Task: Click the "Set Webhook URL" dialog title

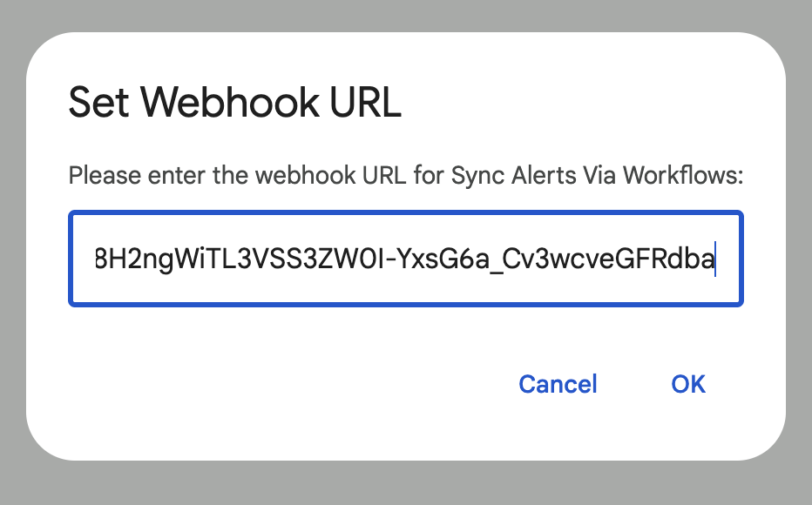Action: tap(234, 103)
